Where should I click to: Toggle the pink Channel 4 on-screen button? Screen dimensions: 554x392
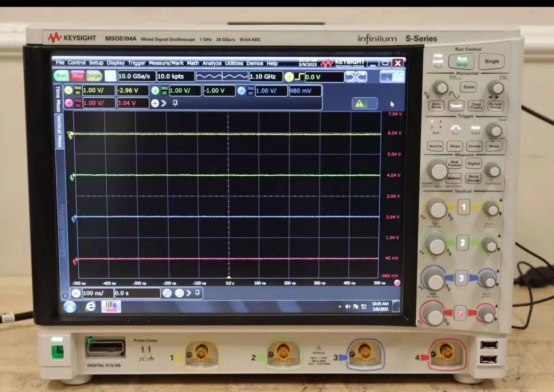[x=69, y=103]
